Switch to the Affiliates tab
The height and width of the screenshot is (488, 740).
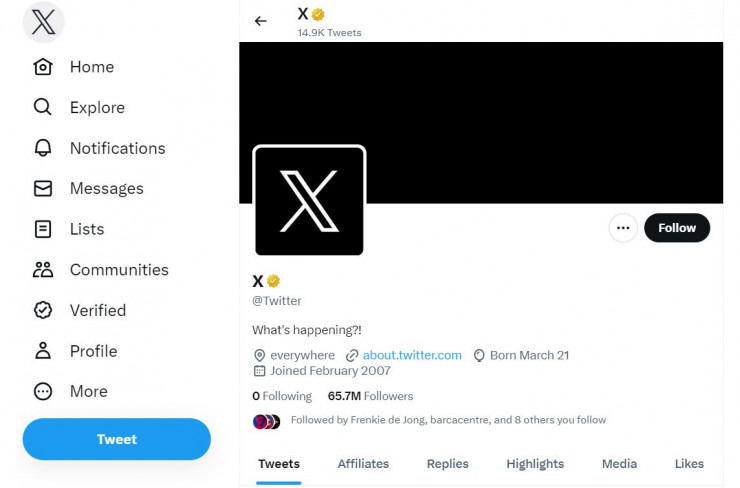(363, 464)
